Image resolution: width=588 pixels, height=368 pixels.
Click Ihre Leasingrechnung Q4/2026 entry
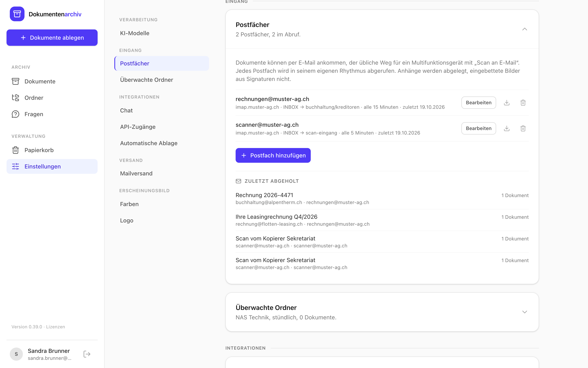pos(382,220)
